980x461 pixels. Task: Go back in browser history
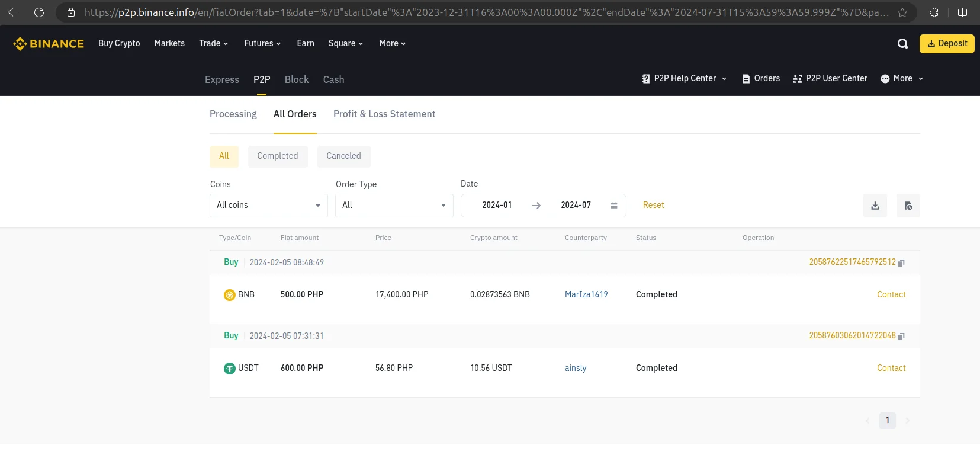click(13, 12)
